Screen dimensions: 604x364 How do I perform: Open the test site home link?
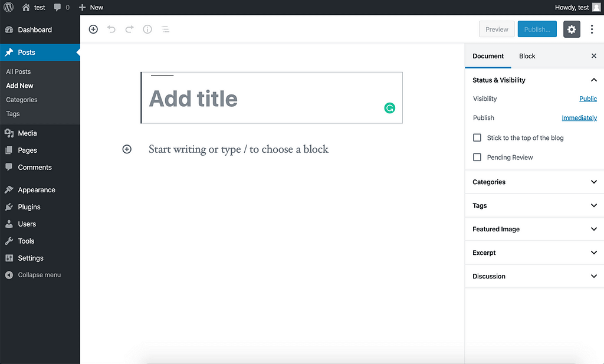(34, 7)
